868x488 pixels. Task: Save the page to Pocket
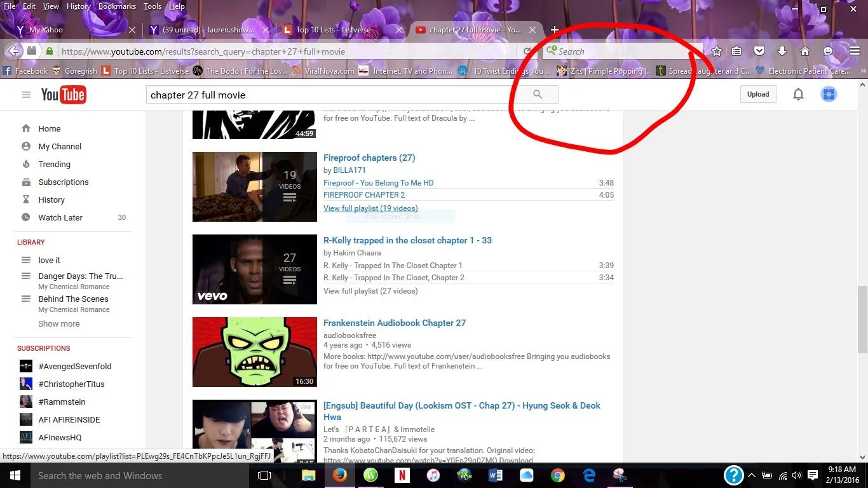(x=759, y=51)
